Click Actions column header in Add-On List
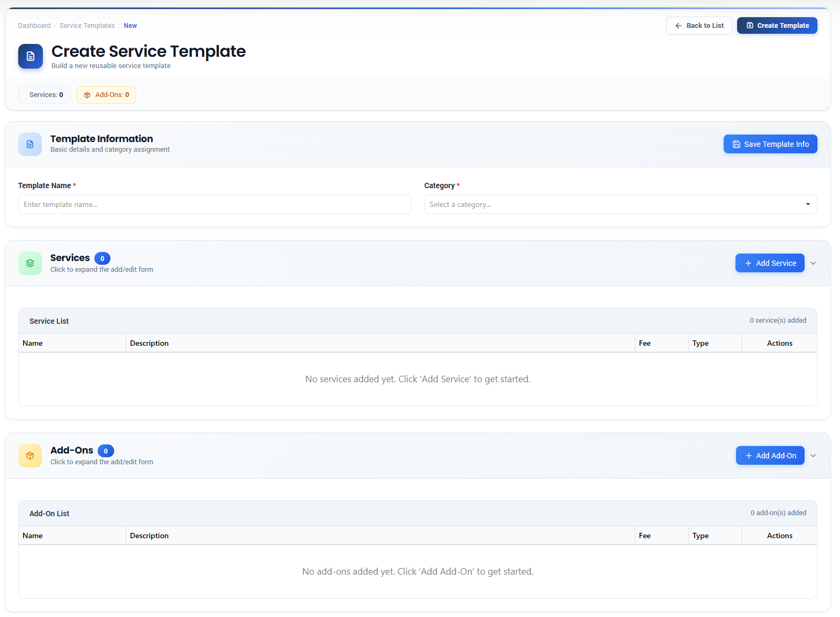This screenshot has height=617, width=840. pos(780,536)
